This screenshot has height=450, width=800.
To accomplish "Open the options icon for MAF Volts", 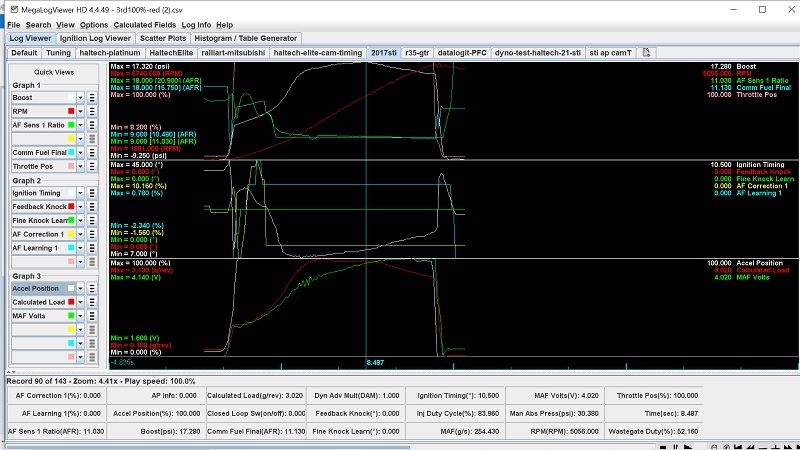I will click(92, 316).
